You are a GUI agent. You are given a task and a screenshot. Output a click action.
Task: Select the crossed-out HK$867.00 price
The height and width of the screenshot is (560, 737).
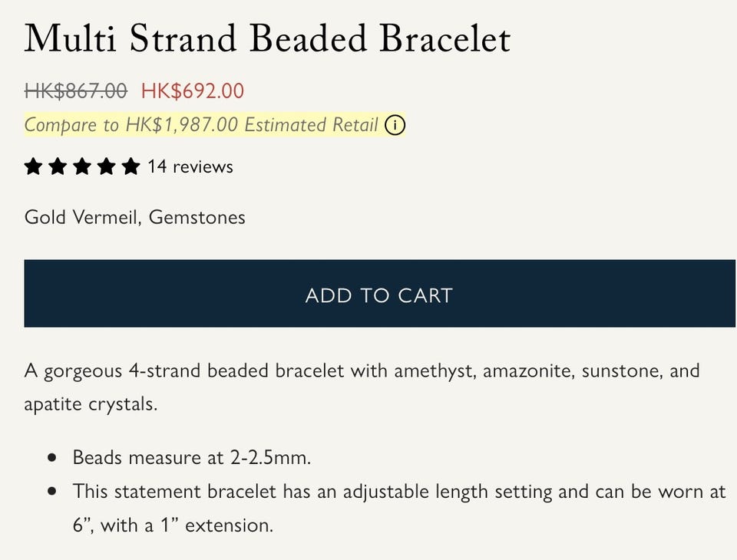pyautogui.click(x=76, y=91)
